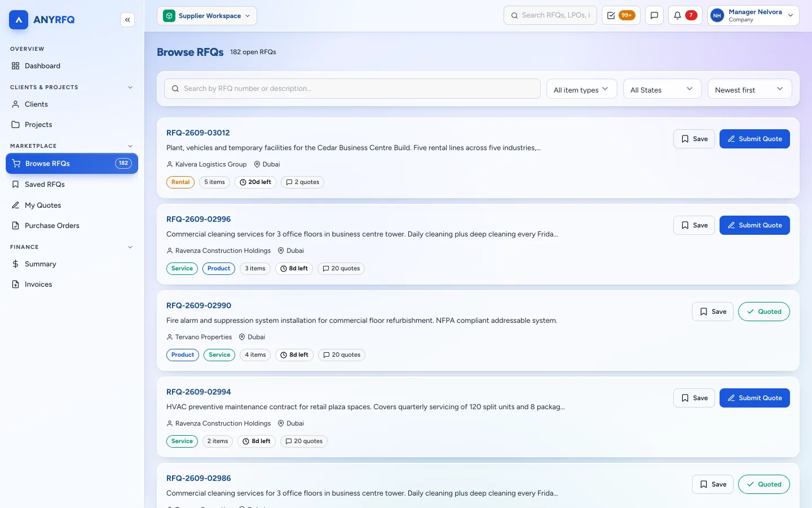Image resolution: width=812 pixels, height=508 pixels.
Task: Open the All item types filter
Action: 582,89
